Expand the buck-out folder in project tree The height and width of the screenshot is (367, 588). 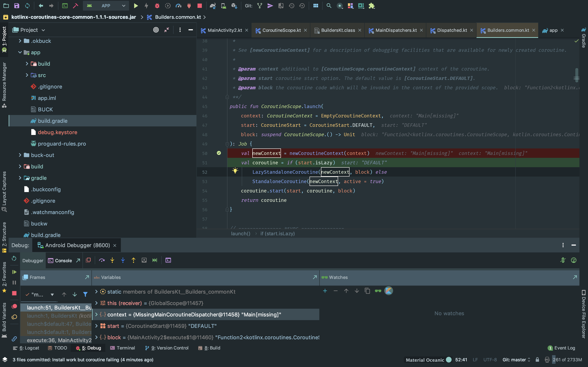point(20,155)
